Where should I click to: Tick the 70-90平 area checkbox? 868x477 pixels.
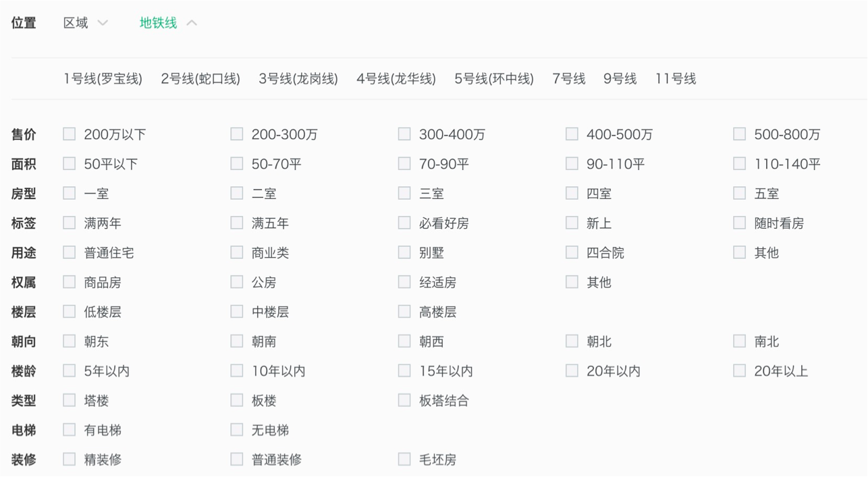(x=404, y=164)
